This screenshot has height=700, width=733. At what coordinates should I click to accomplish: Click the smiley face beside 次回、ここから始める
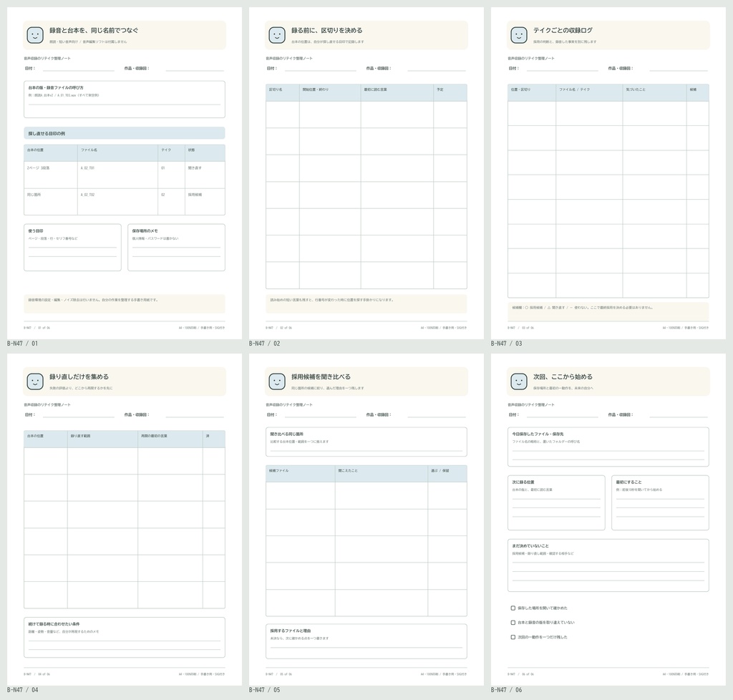519,381
